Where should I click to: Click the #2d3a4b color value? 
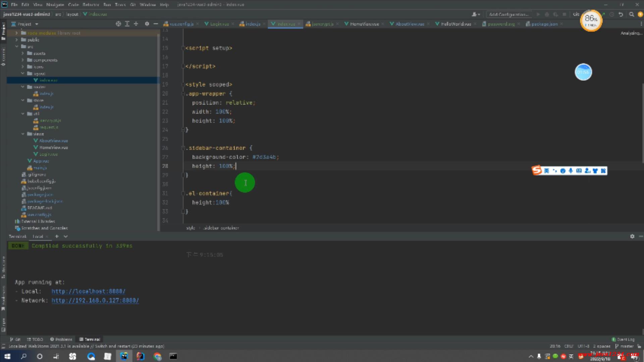(x=264, y=157)
